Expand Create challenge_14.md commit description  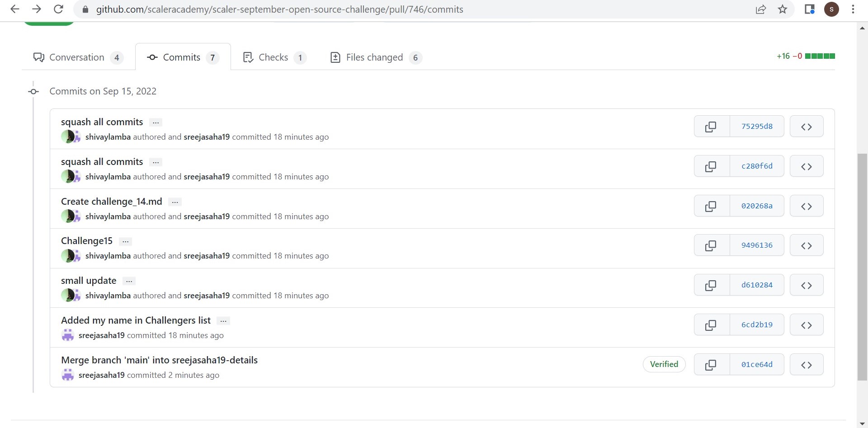point(175,202)
